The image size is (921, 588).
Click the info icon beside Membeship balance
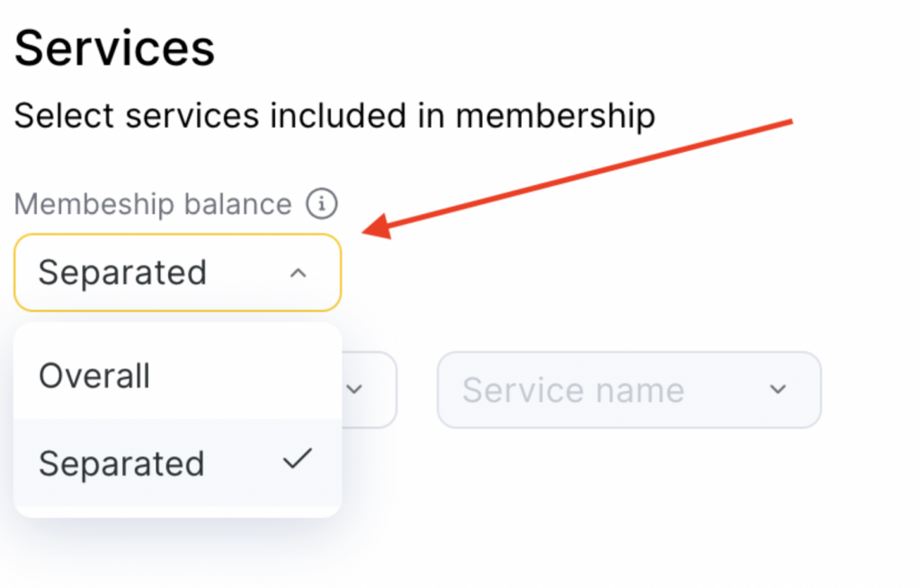pos(321,204)
